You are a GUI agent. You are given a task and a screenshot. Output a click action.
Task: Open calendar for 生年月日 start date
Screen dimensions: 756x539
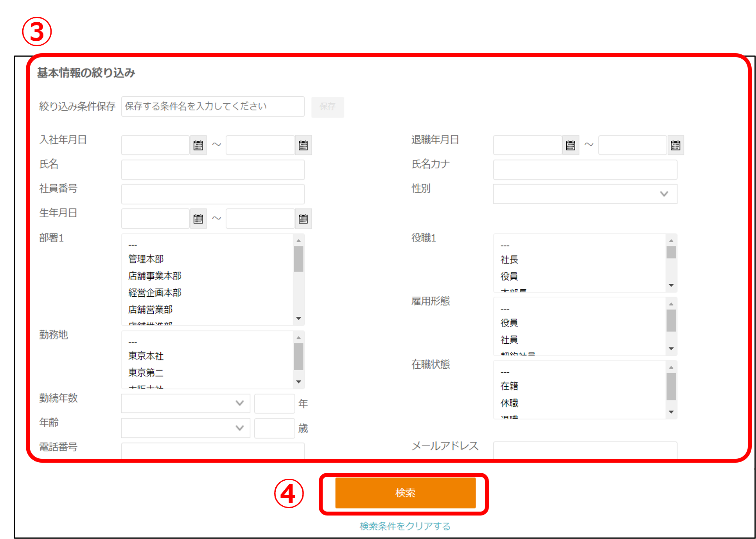click(x=198, y=218)
